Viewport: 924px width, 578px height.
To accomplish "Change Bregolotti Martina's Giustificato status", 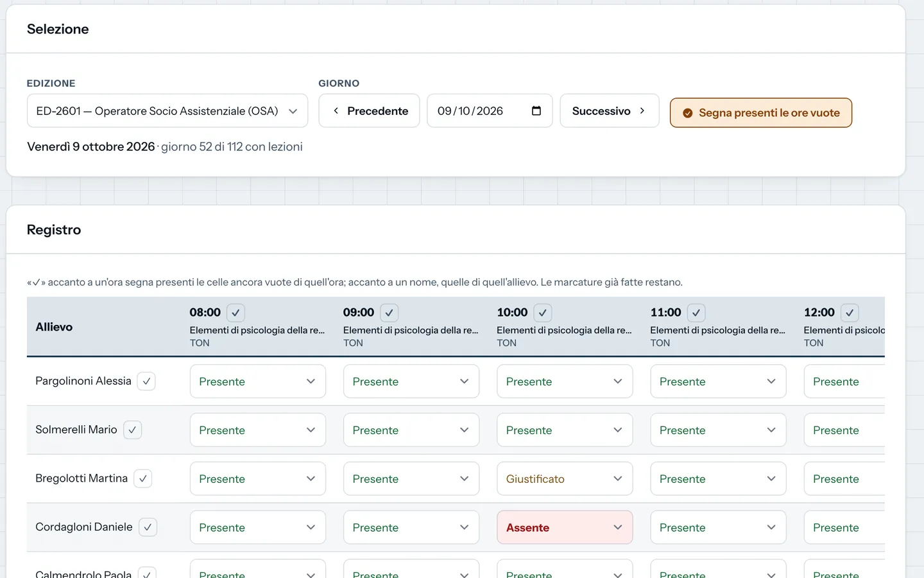I will tap(565, 479).
